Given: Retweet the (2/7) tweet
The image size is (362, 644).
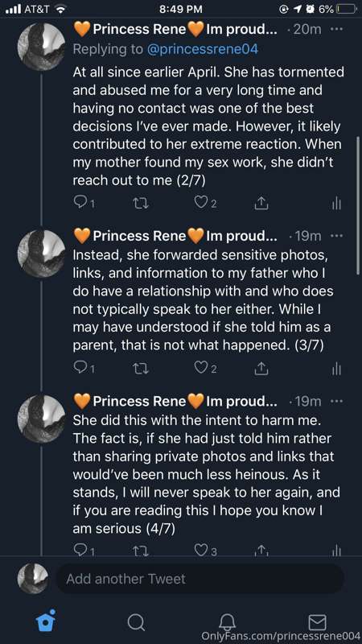Looking at the screenshot, I should coord(142,204).
